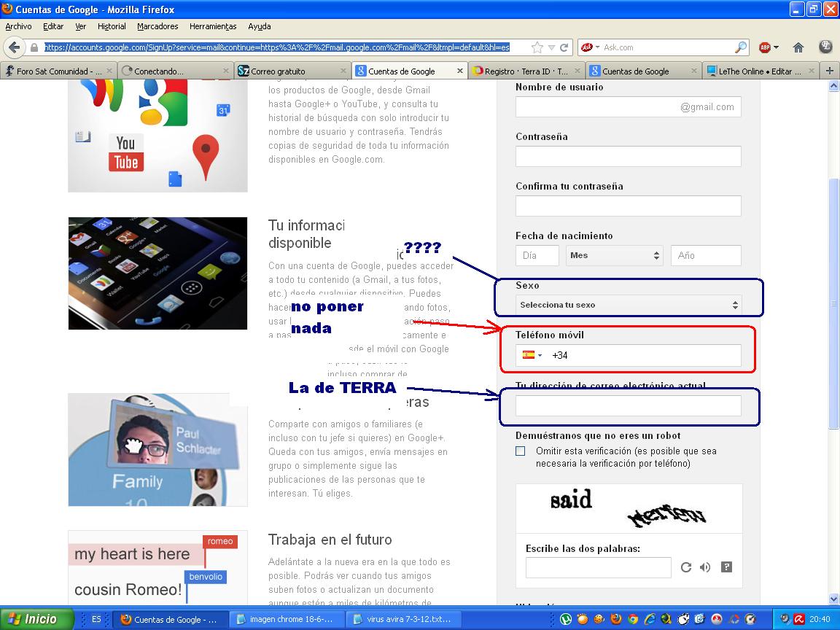Open the Historial menu
The width and height of the screenshot is (840, 630).
click(x=112, y=26)
